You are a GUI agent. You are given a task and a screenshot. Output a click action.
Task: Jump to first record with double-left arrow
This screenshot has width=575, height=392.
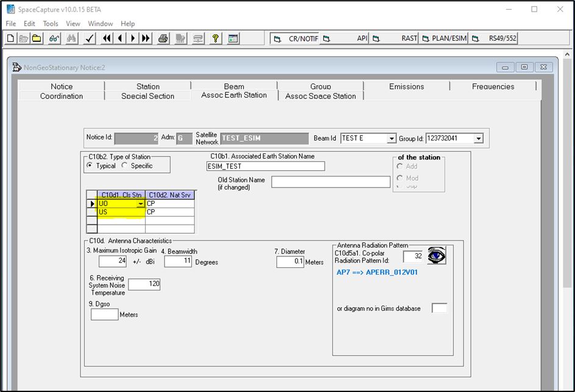pyautogui.click(x=107, y=38)
